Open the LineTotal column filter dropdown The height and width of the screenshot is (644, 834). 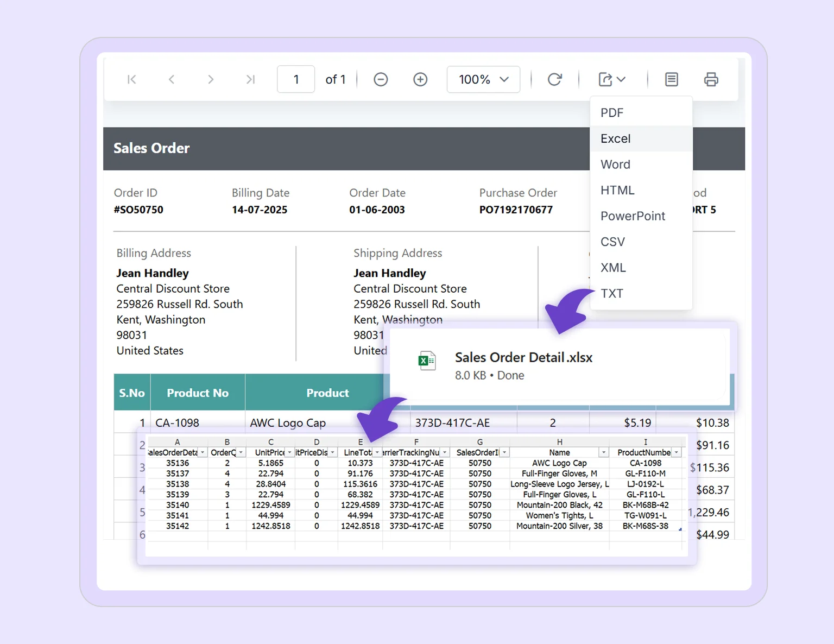point(377,452)
